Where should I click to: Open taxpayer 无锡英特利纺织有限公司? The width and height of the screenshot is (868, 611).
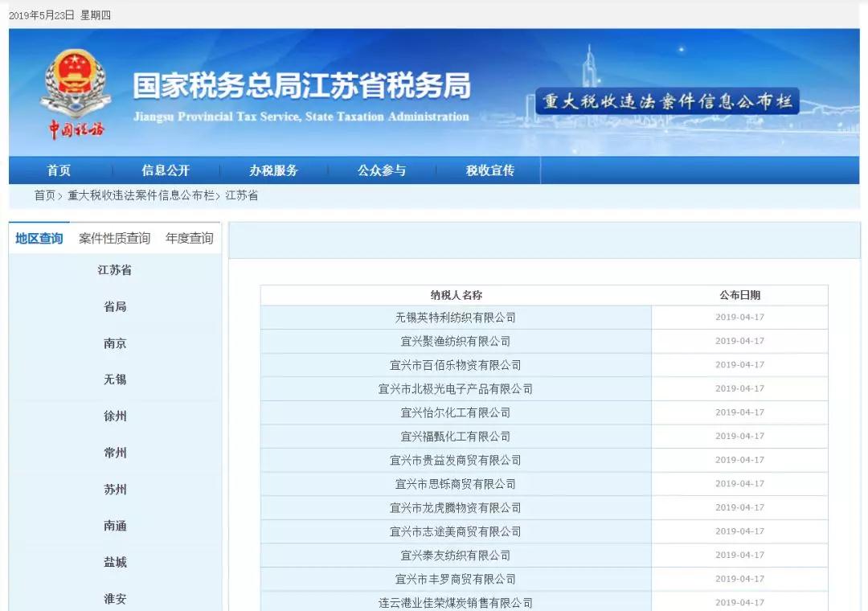pos(456,318)
